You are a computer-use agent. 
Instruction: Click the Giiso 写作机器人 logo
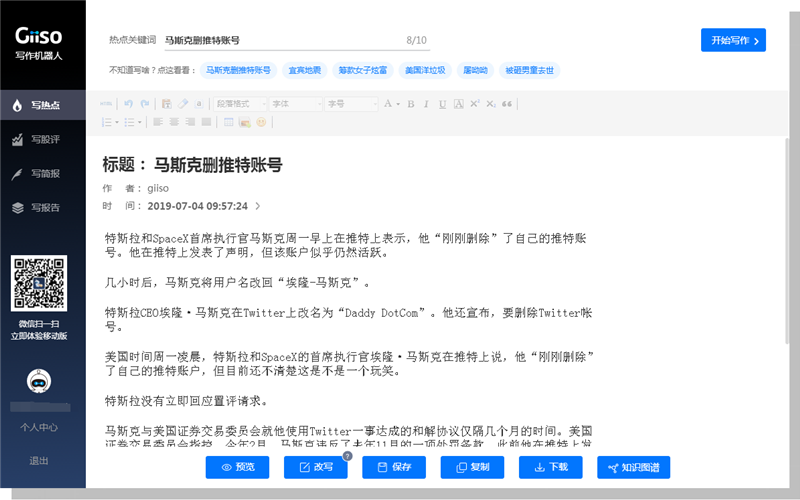point(39,43)
